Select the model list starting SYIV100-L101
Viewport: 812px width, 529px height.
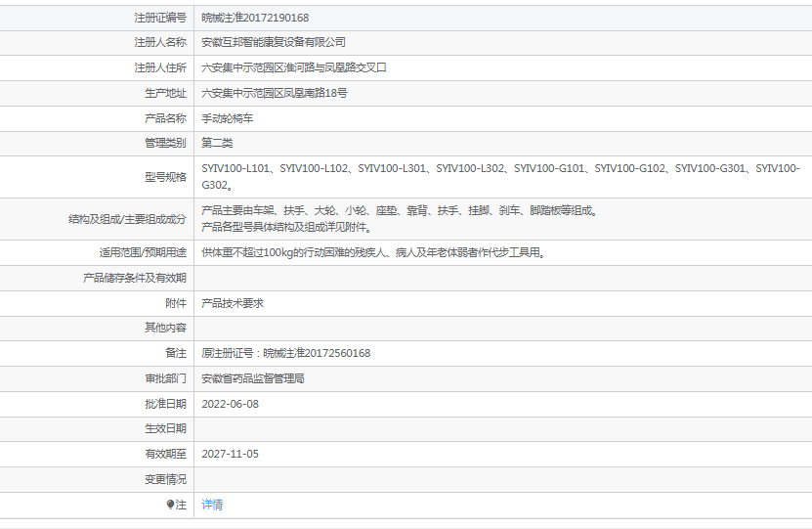[500, 177]
